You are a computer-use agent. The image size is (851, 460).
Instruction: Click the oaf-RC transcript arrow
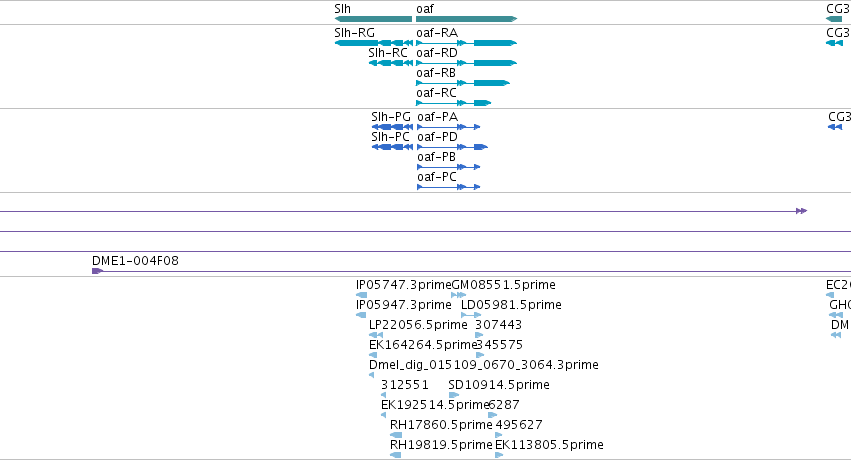click(454, 103)
